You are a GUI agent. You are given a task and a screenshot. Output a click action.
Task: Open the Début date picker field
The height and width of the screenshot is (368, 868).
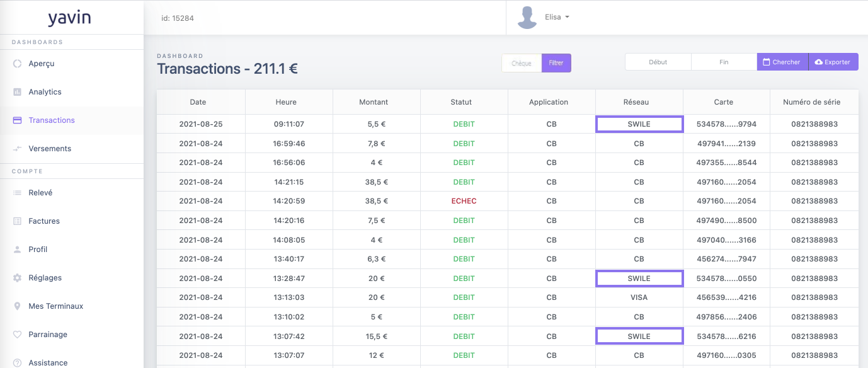tap(658, 62)
